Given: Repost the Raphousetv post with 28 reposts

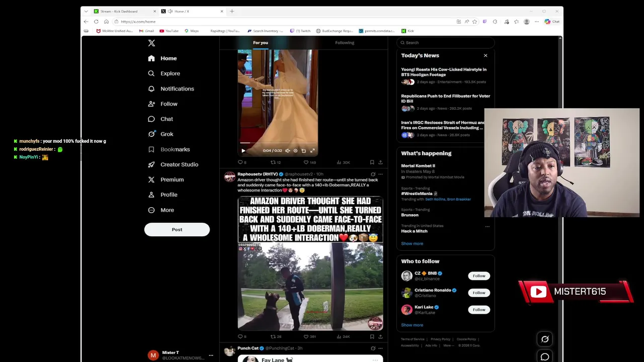Looking at the screenshot, I should [276, 336].
